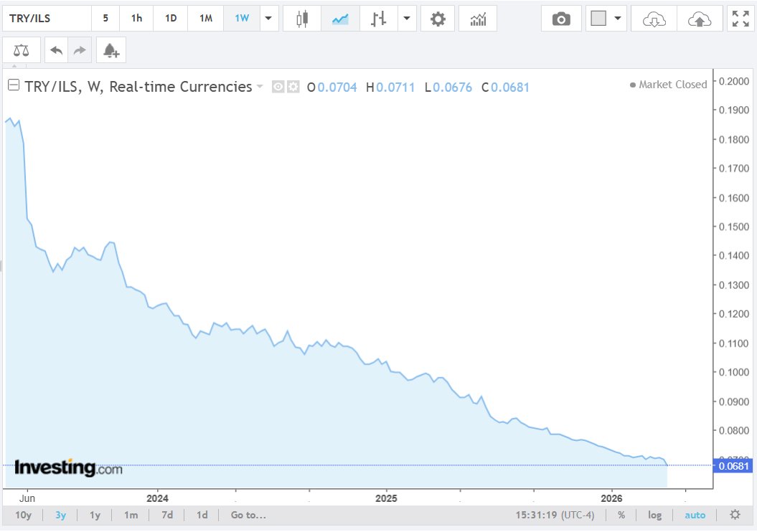This screenshot has height=532, width=757.
Task: Toggle log scale
Action: tap(654, 515)
